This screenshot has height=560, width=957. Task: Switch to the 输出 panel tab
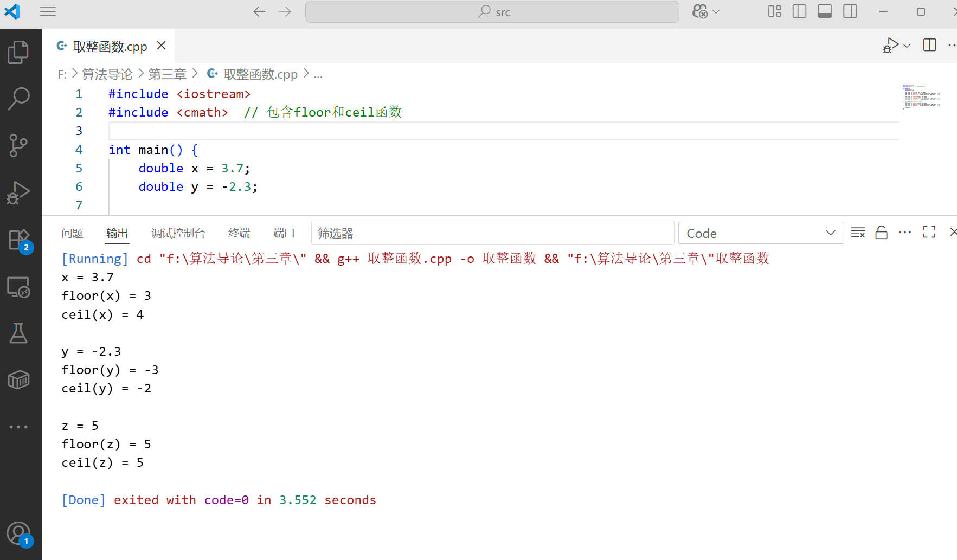tap(117, 233)
